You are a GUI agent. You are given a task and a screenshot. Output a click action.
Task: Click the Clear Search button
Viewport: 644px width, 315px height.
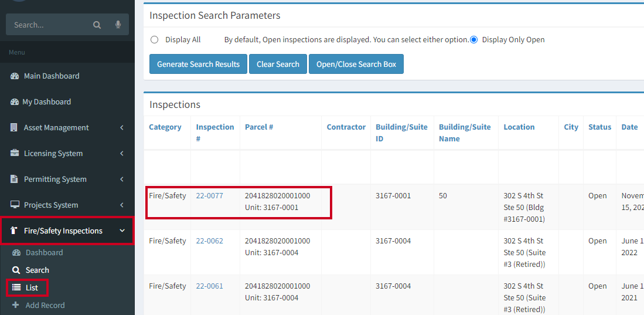click(278, 64)
